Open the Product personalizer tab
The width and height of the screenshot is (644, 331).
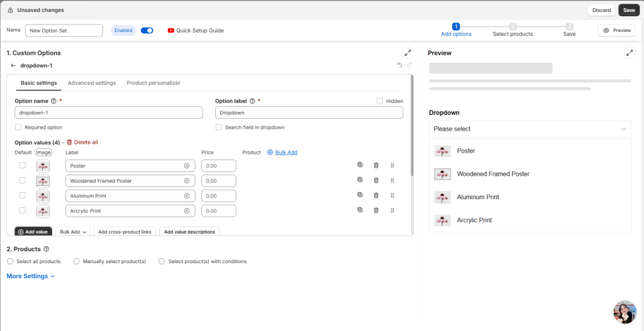click(153, 83)
